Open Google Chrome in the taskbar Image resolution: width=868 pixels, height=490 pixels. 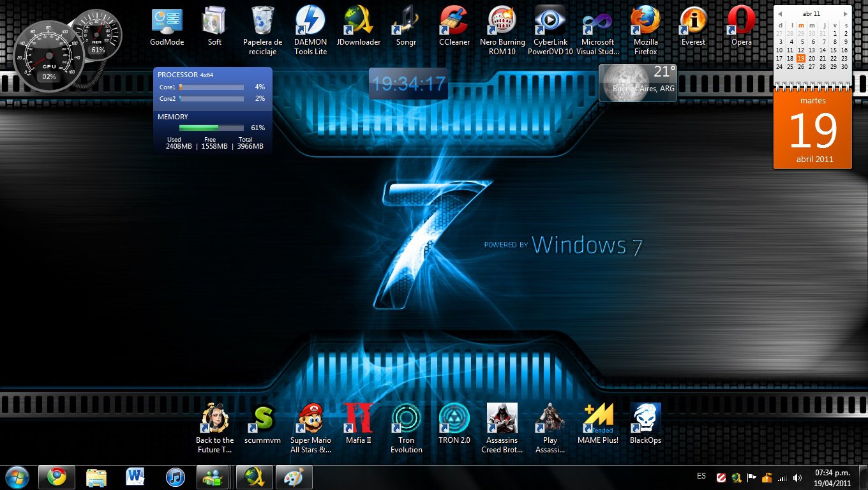click(x=57, y=477)
